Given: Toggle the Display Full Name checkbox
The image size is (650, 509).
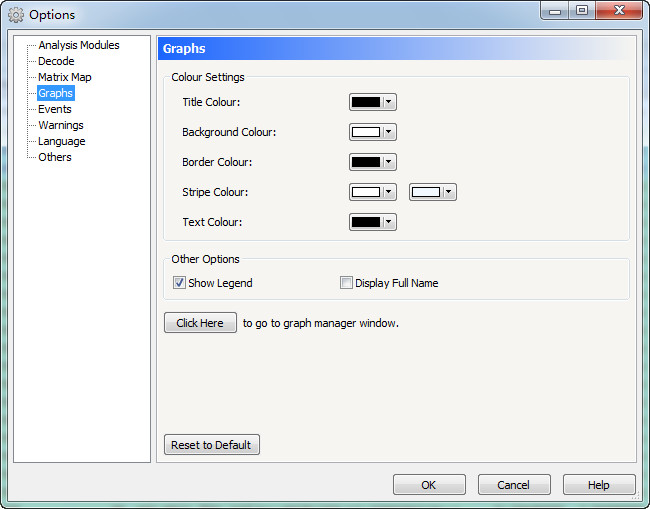Looking at the screenshot, I should (347, 283).
